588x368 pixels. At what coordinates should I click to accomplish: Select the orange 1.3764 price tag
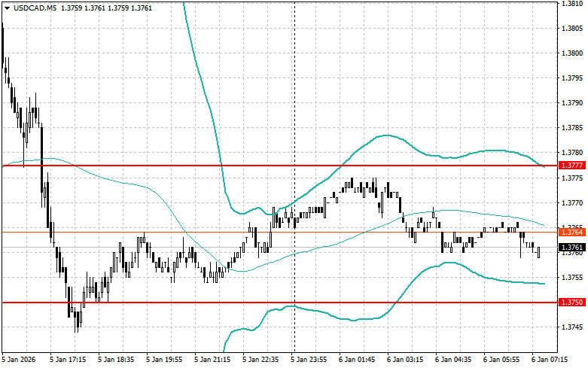[572, 233]
